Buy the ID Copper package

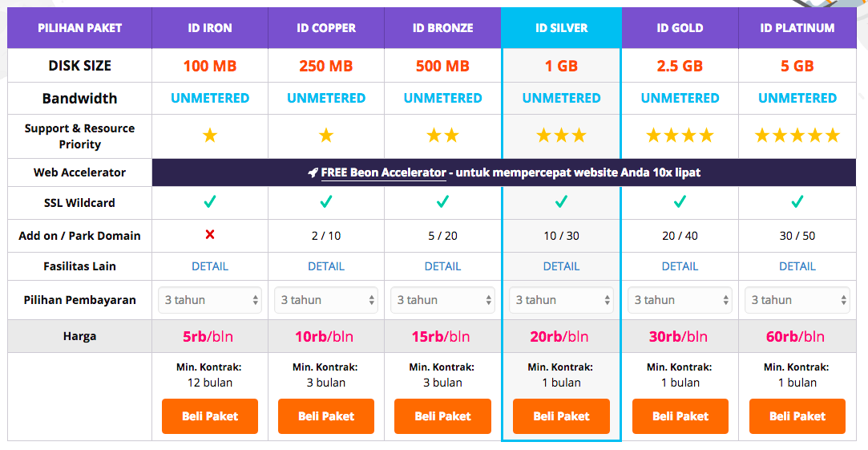click(x=326, y=416)
